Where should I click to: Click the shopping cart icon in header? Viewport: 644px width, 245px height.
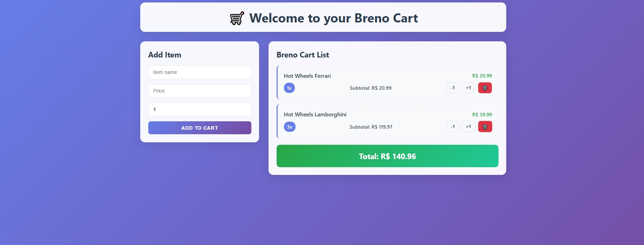point(237,18)
